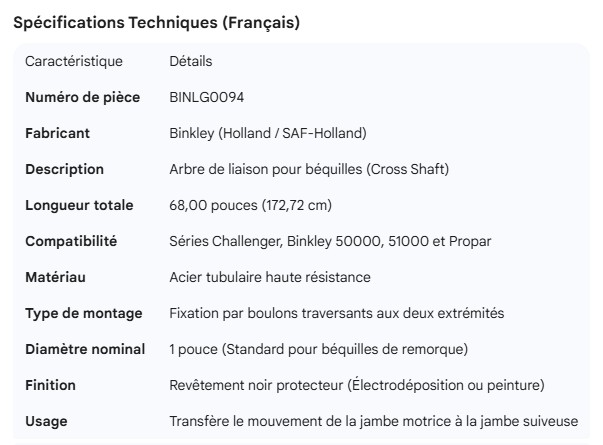Screen dimensions: 603x445
Task: Click the "68,00 pouces (172,72 cm)" value
Action: (x=251, y=206)
